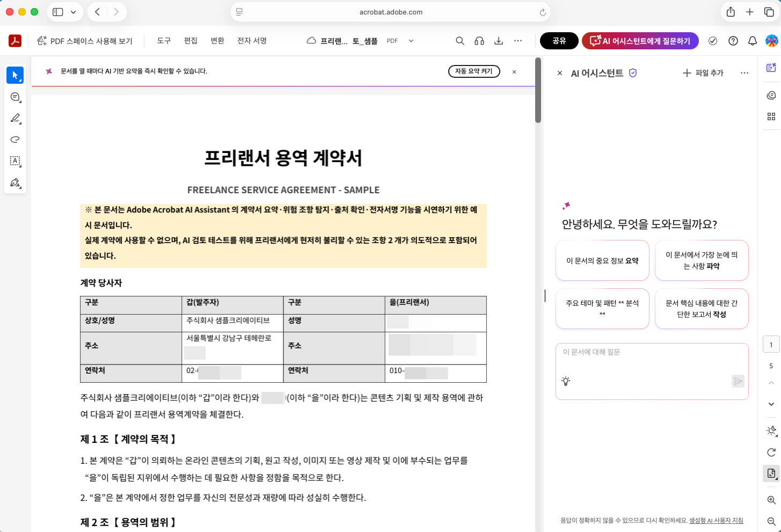
Task: Select the freehand draw loop tool
Action: (15, 140)
